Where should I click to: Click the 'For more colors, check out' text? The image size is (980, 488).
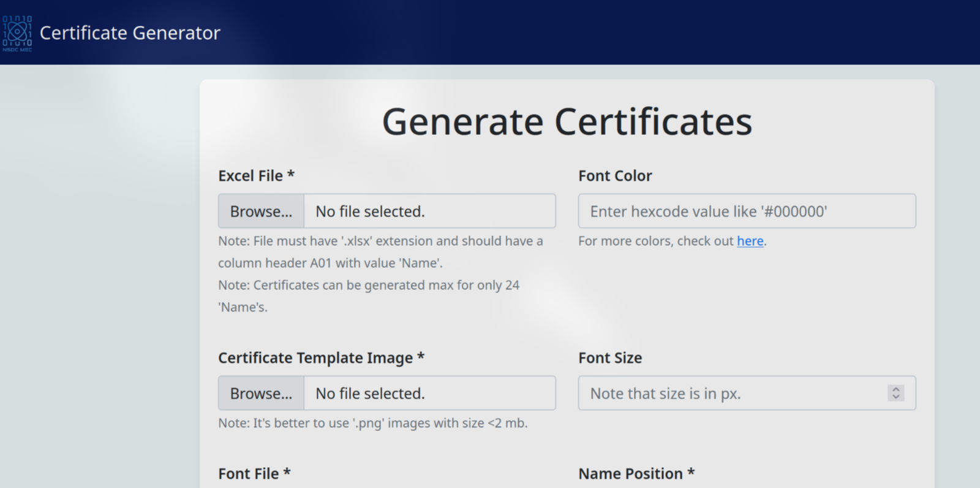pyautogui.click(x=656, y=241)
